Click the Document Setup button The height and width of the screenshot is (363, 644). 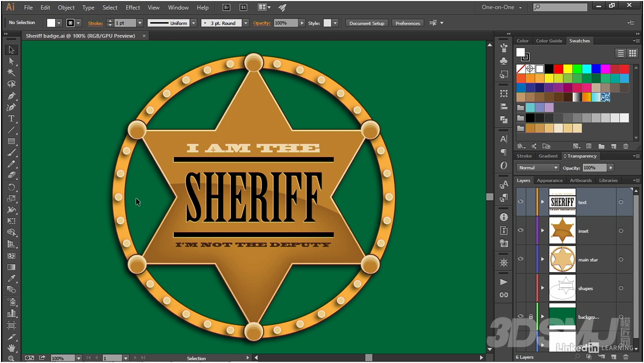tap(367, 23)
